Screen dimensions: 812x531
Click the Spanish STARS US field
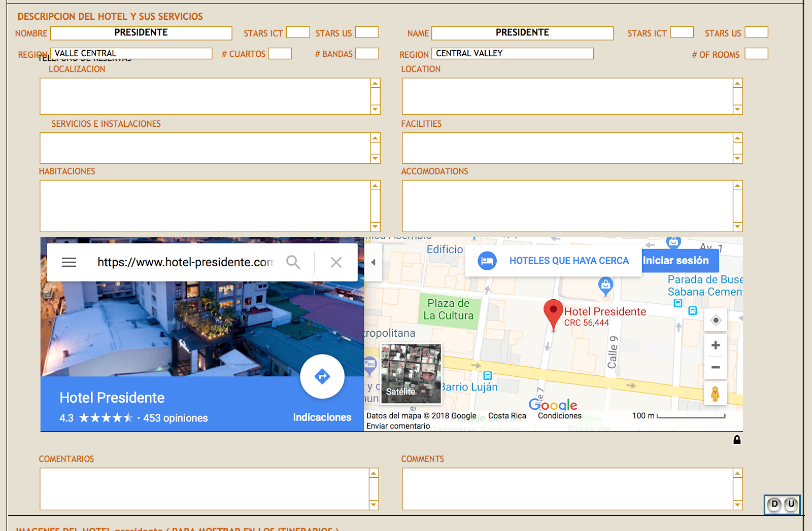(x=367, y=32)
